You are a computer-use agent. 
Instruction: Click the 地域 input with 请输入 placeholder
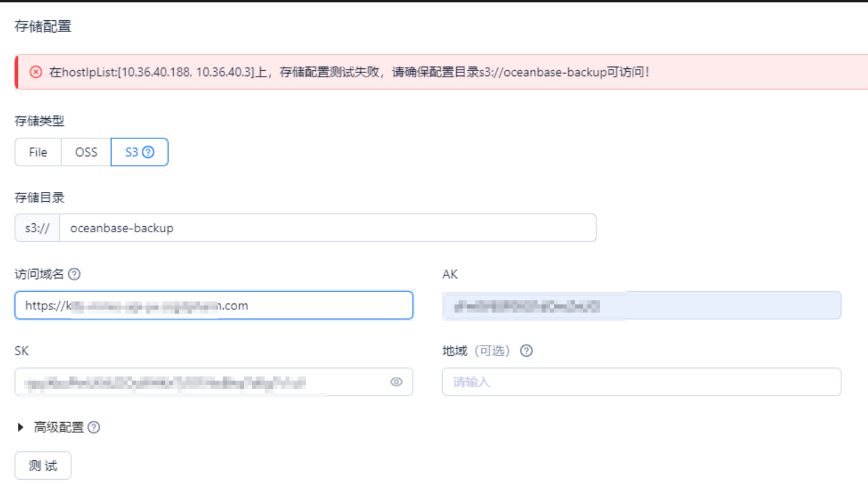pyautogui.click(x=641, y=382)
